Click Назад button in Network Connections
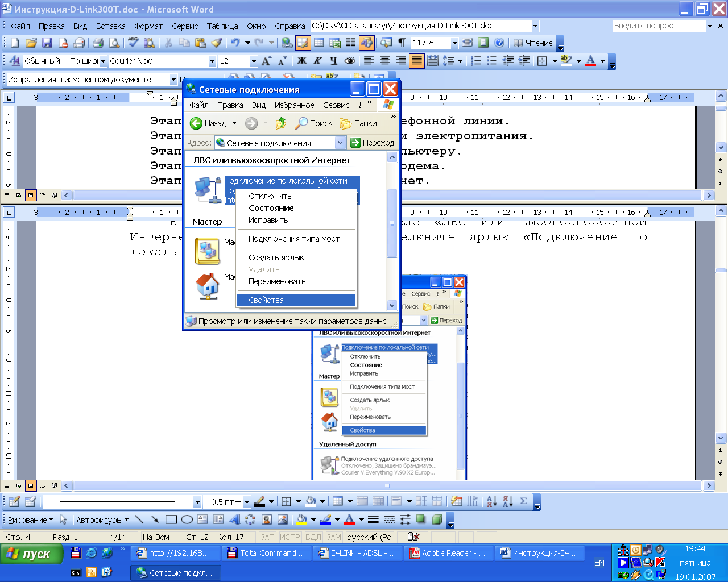Screen dimensions: 728x582 208,123
